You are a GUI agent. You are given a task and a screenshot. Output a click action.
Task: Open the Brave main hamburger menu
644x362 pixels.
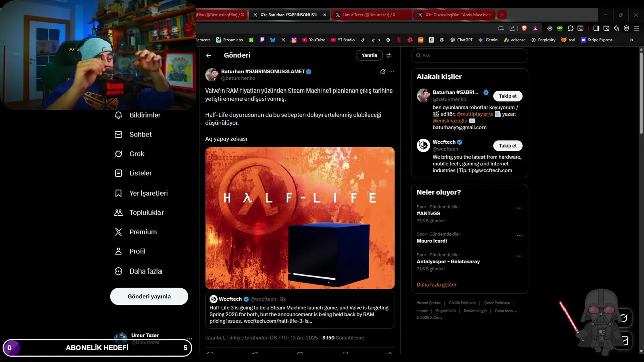(x=636, y=28)
